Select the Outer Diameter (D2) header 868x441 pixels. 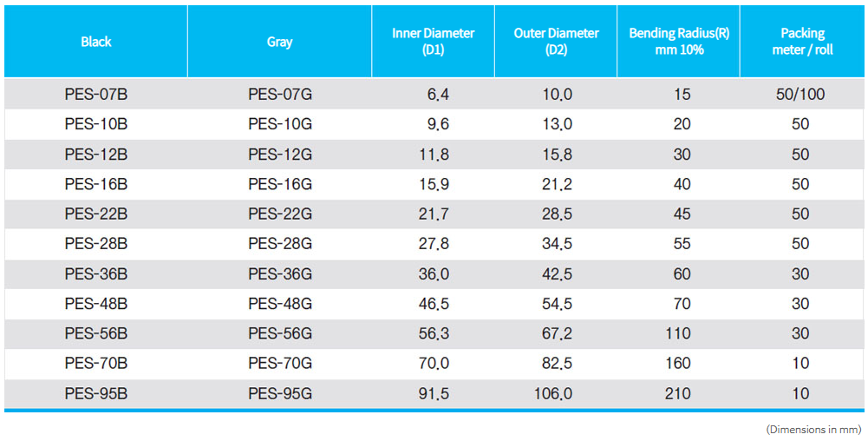pyautogui.click(x=556, y=42)
